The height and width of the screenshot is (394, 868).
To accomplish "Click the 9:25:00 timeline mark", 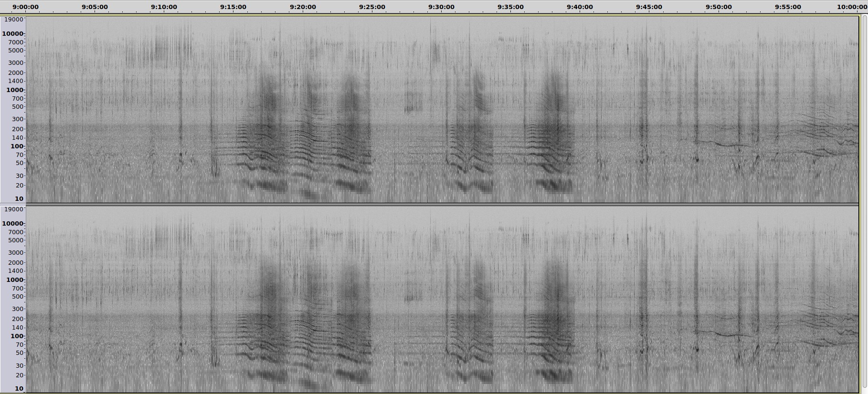I will (x=372, y=7).
